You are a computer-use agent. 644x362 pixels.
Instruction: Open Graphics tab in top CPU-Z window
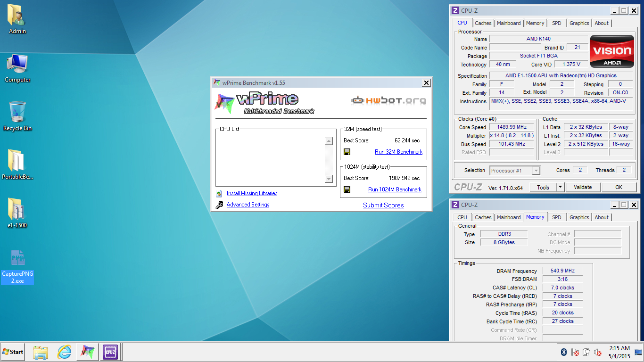[x=579, y=23]
